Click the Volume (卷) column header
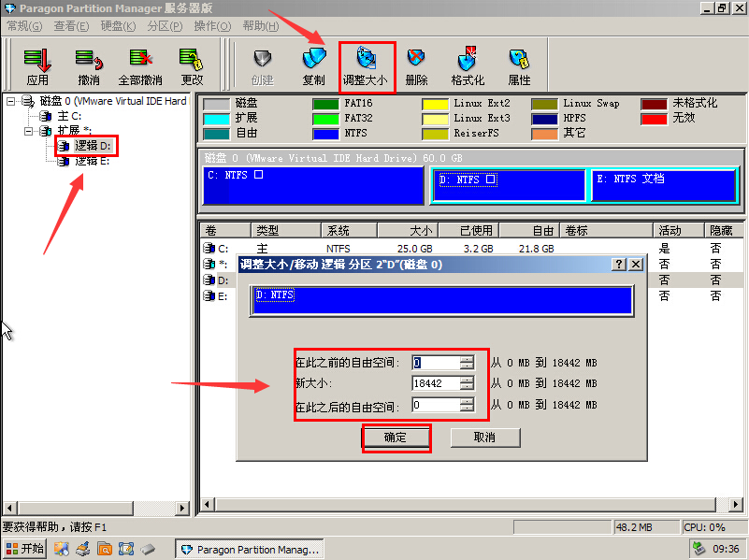Image resolution: width=749 pixels, height=560 pixels. (x=225, y=231)
